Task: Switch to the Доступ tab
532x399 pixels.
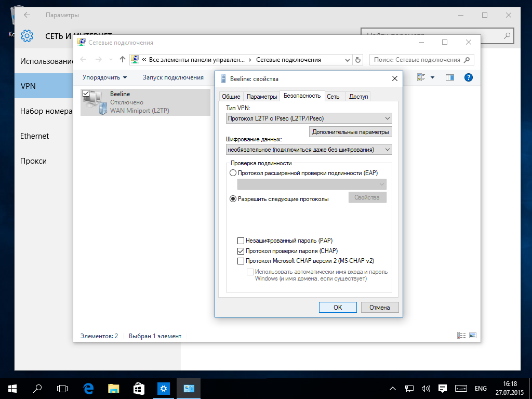Action: pyautogui.click(x=358, y=97)
